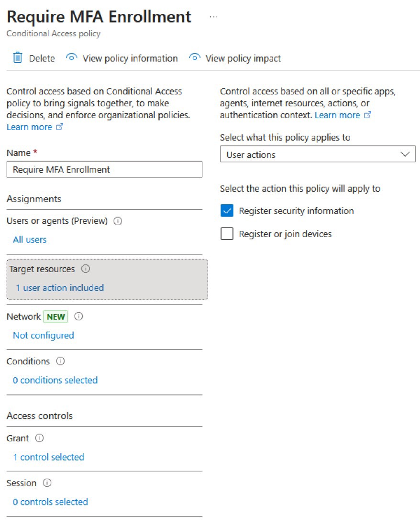Click info icon next to Network NEW
This screenshot has height=525, width=420.
(x=79, y=317)
